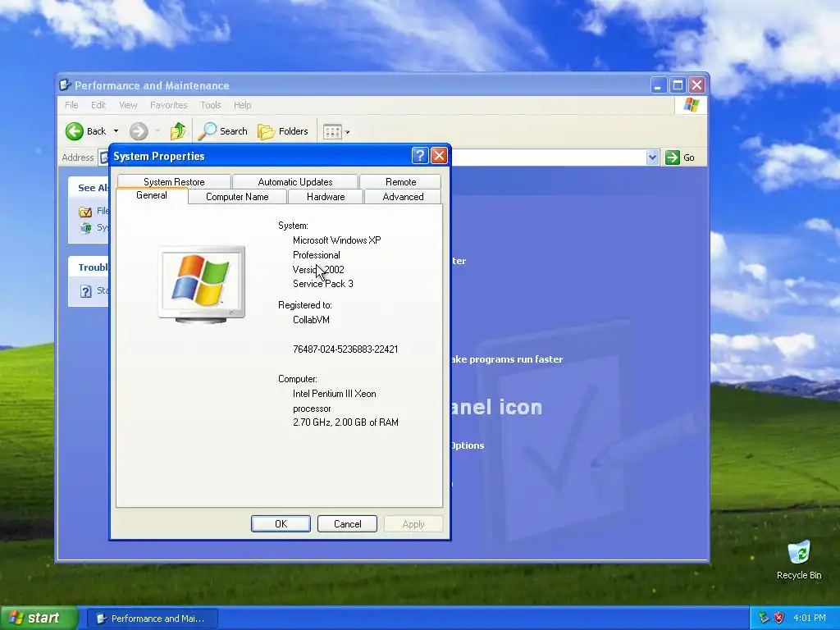Click the System Properties help question button
840x630 pixels.
[x=420, y=156]
